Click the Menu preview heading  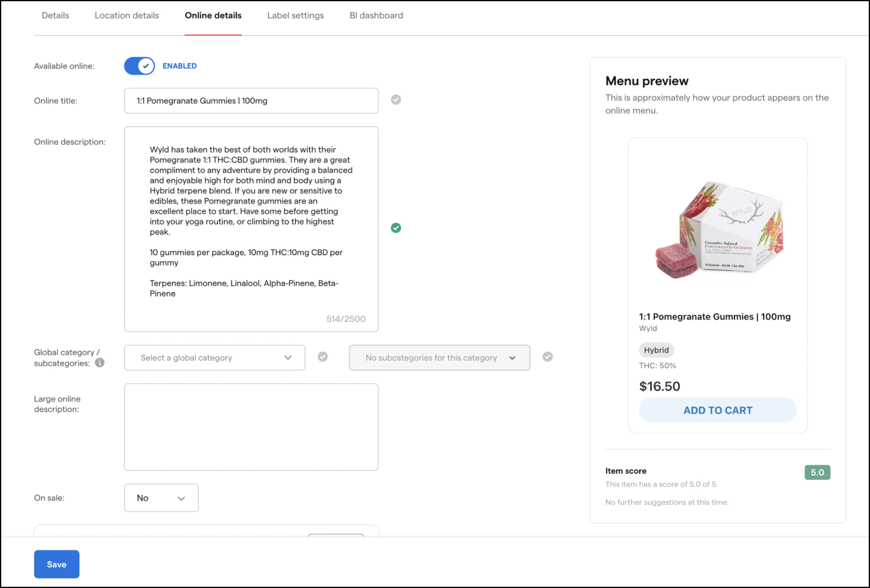647,81
